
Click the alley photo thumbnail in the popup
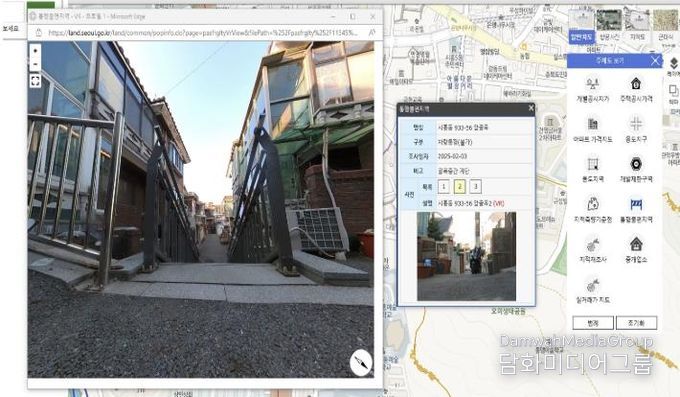click(x=466, y=256)
